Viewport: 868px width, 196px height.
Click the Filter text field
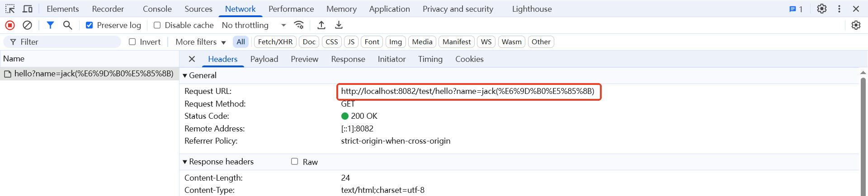pyautogui.click(x=68, y=42)
